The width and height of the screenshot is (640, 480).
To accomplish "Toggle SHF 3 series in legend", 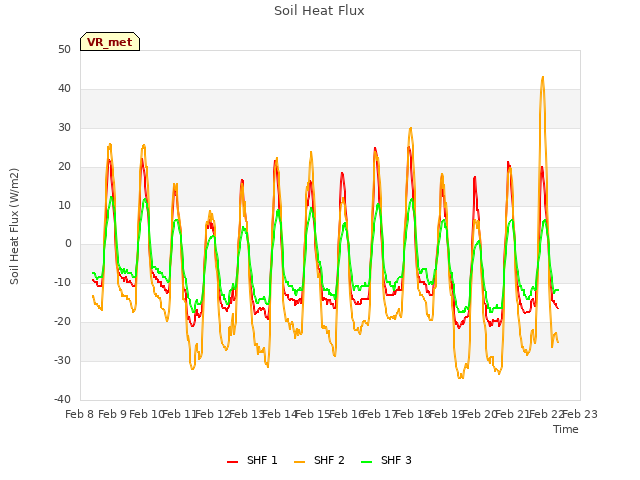I will [386, 460].
